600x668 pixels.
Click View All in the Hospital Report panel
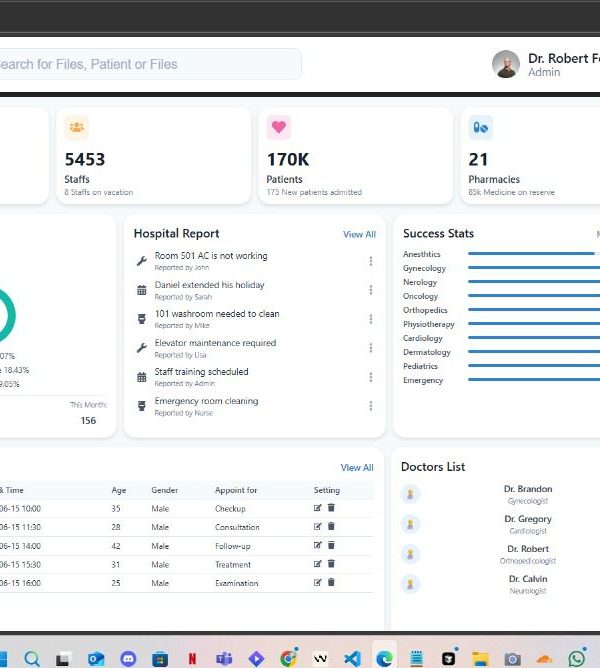click(x=359, y=235)
